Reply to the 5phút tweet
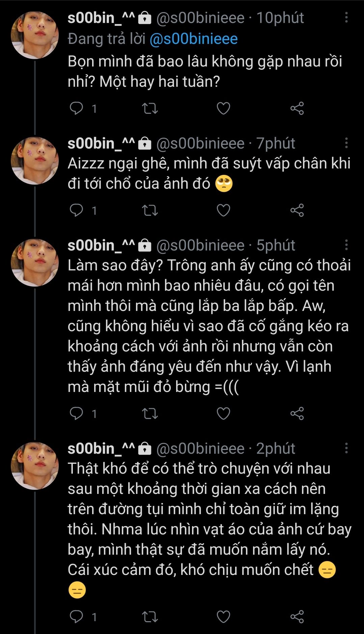The image size is (364, 634). 76,414
